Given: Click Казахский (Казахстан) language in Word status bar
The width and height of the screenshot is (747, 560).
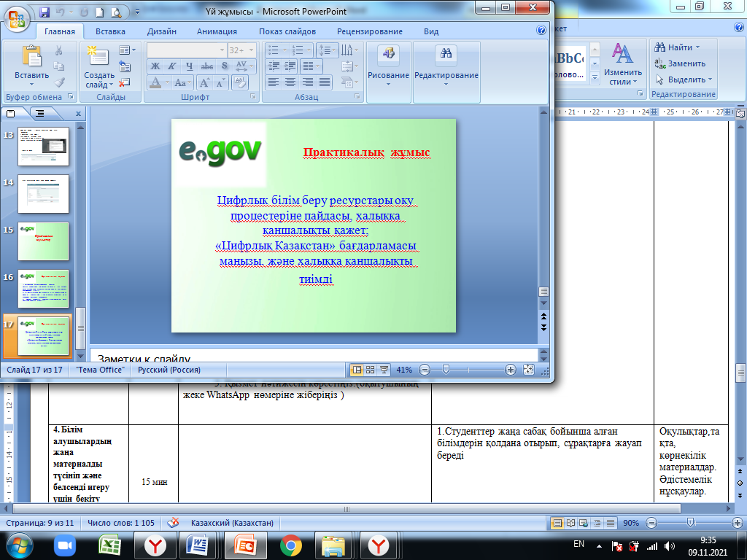Looking at the screenshot, I should [x=233, y=522].
